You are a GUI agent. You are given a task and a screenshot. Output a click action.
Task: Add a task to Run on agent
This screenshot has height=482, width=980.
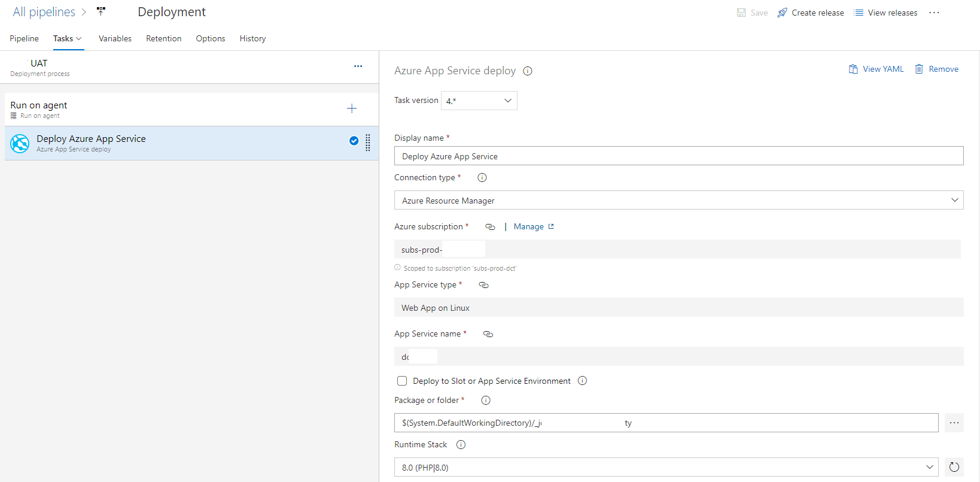(352, 108)
